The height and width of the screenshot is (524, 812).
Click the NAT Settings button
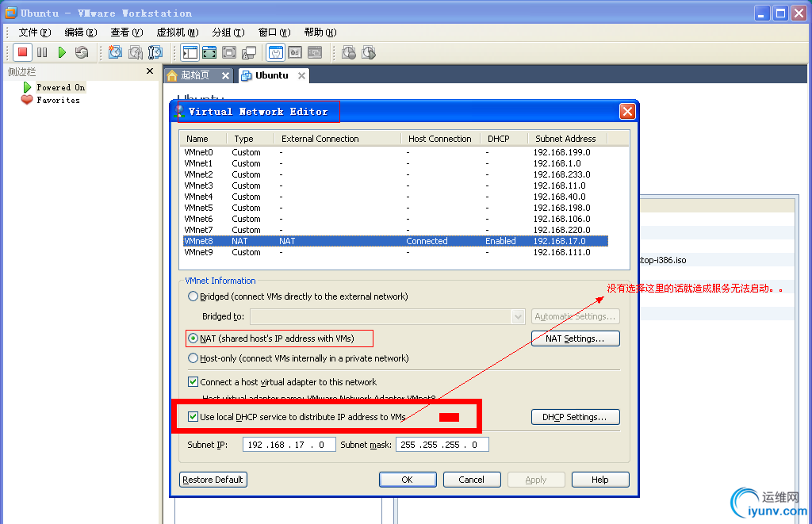coord(576,338)
